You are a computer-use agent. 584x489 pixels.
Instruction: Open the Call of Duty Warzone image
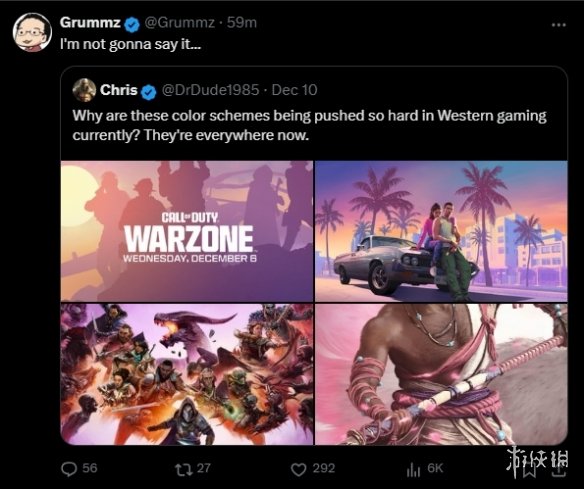187,231
